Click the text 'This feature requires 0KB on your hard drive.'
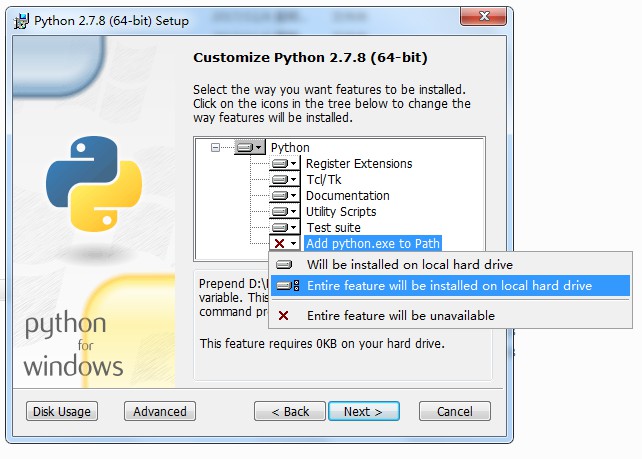 pos(322,343)
